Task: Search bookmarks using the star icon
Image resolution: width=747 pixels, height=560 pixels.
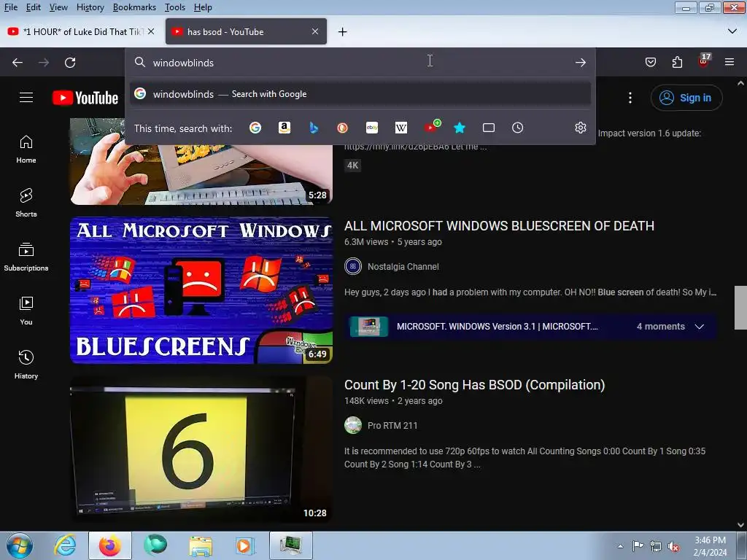Action: click(460, 128)
